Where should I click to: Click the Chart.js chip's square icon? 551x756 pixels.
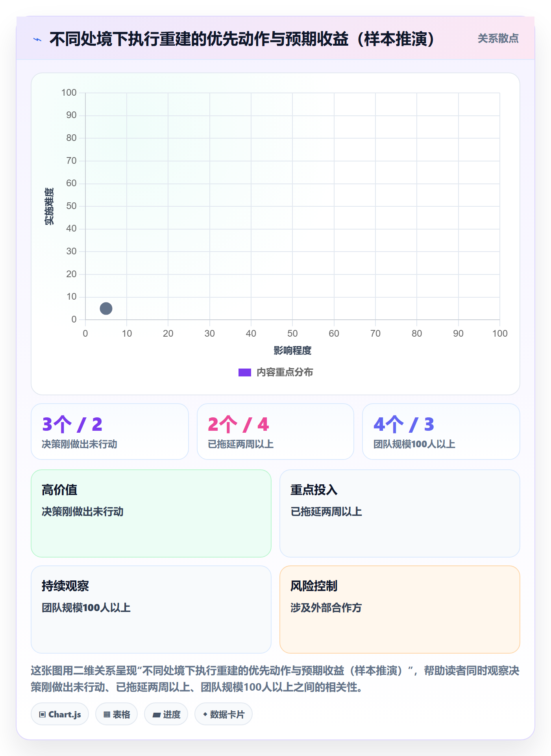point(43,715)
